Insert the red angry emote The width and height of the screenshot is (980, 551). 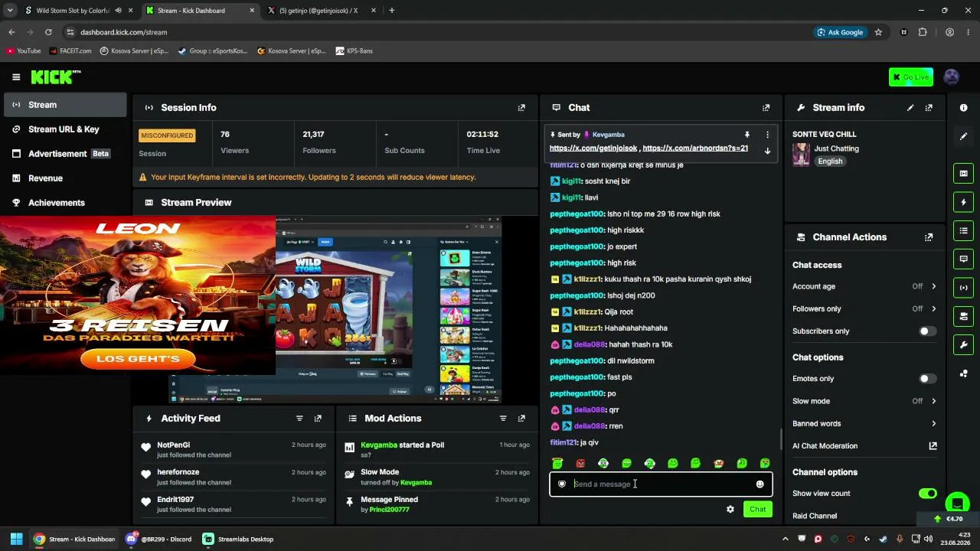(x=580, y=463)
